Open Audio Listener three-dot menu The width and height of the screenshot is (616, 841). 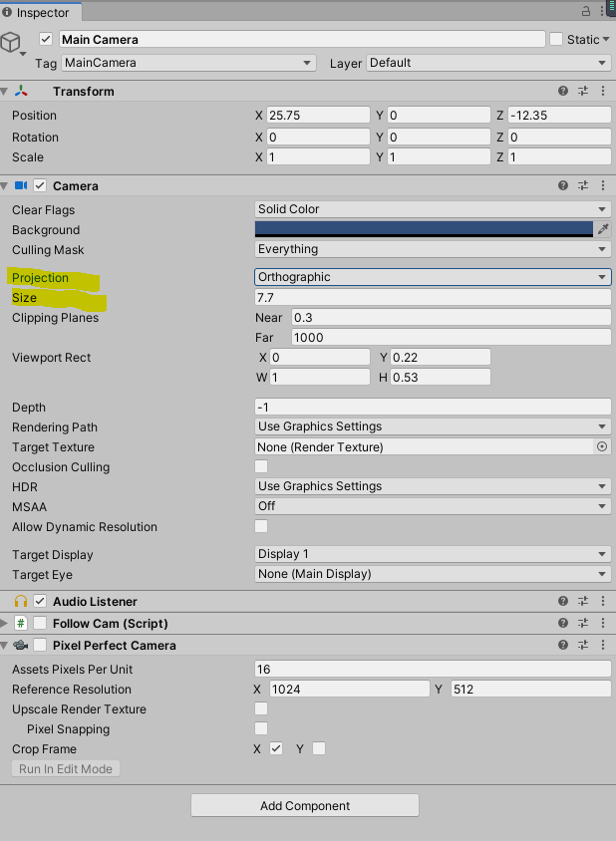click(603, 601)
